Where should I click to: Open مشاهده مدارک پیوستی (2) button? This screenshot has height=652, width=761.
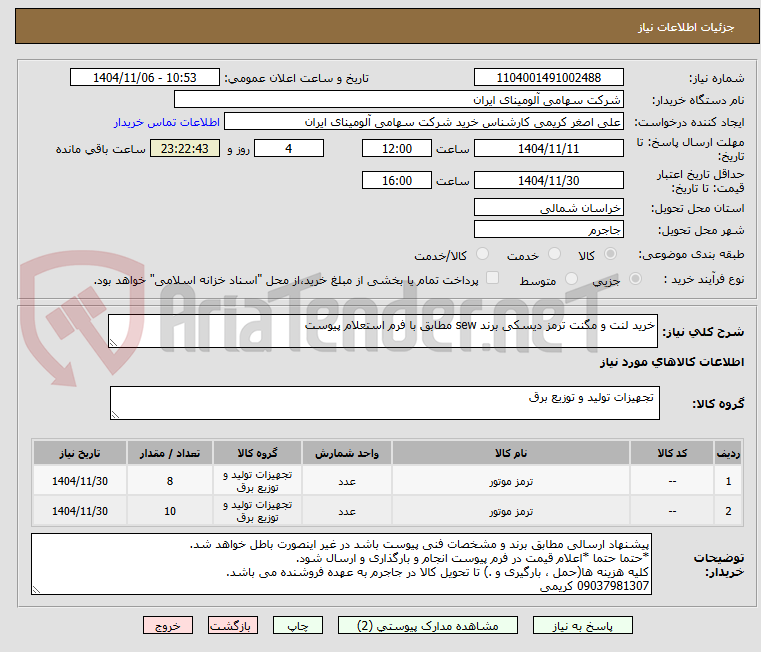click(428, 625)
